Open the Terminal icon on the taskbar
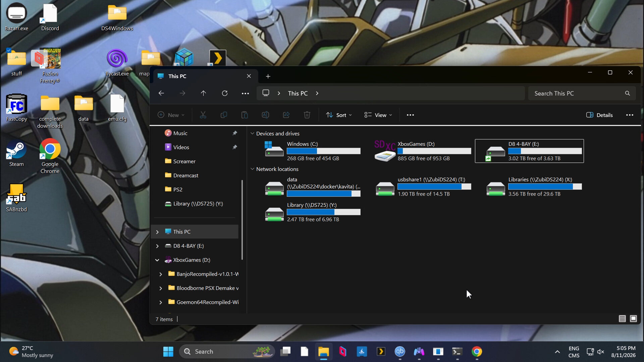The width and height of the screenshot is (644, 362). pos(457,352)
